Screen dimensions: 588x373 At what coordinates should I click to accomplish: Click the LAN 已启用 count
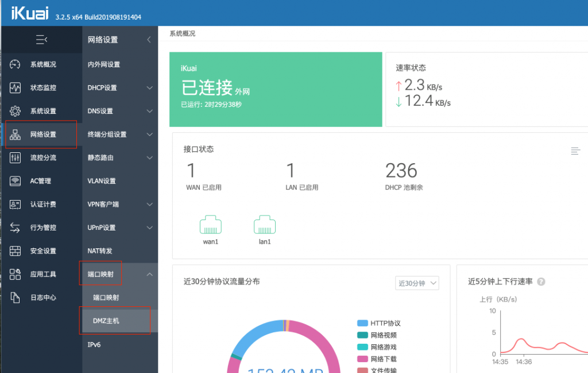[x=290, y=171]
